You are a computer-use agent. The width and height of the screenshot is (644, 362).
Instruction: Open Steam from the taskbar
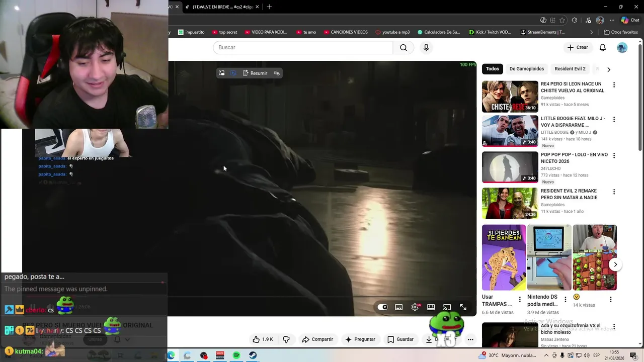tap(253, 355)
